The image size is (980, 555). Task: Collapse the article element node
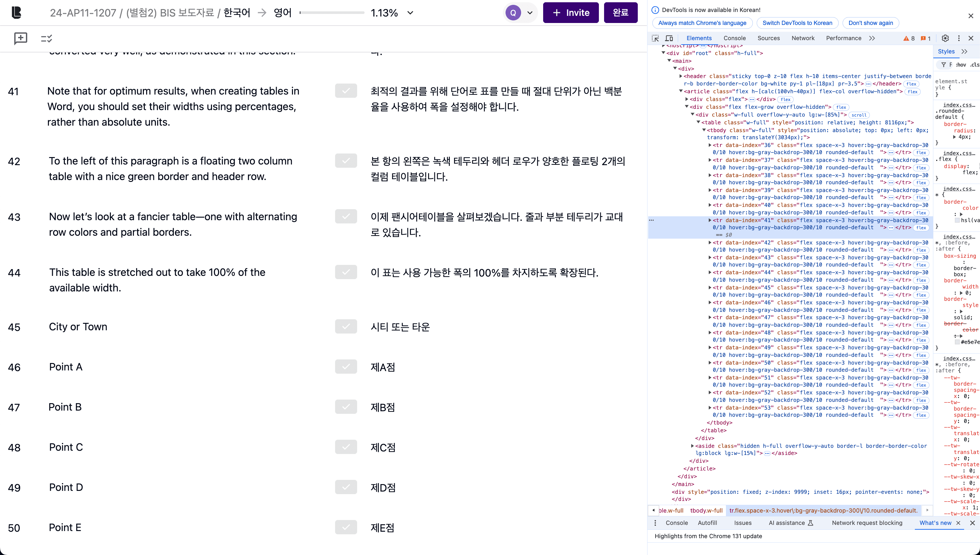[x=681, y=92]
